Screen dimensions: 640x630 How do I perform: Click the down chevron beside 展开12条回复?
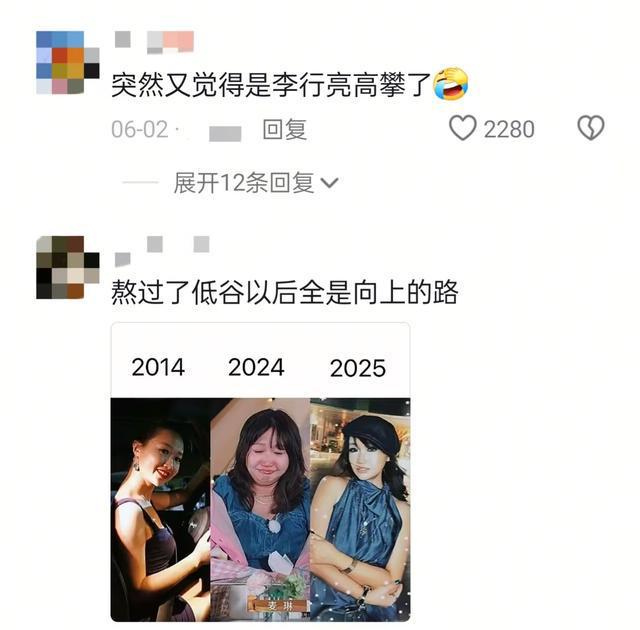329,183
